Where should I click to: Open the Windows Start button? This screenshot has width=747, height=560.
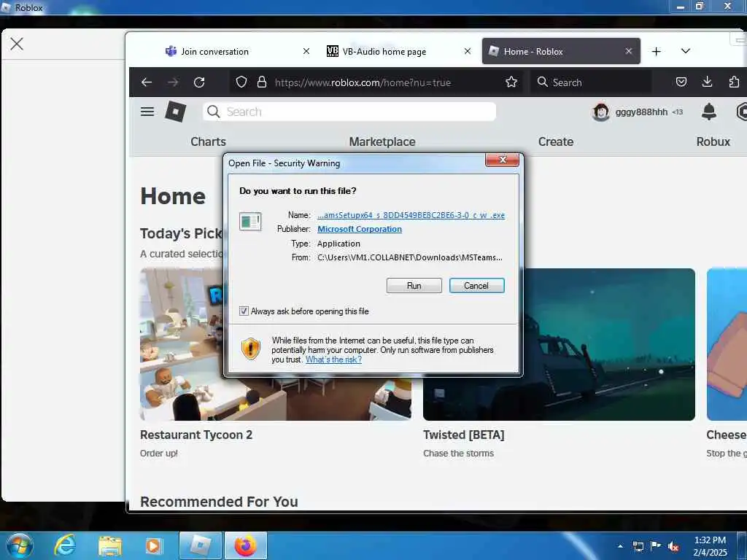coord(20,545)
